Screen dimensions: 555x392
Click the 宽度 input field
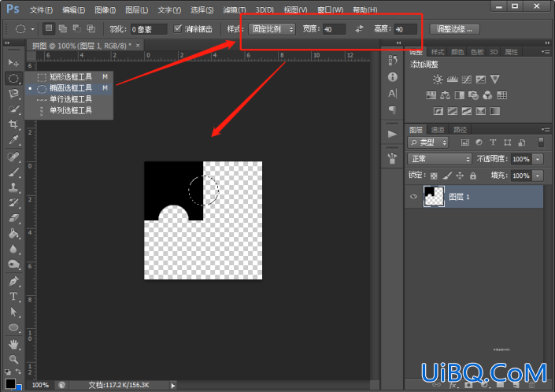tap(334, 29)
